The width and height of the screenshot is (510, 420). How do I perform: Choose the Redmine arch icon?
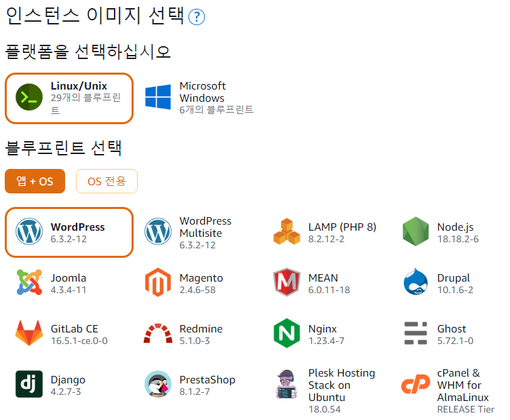158,333
